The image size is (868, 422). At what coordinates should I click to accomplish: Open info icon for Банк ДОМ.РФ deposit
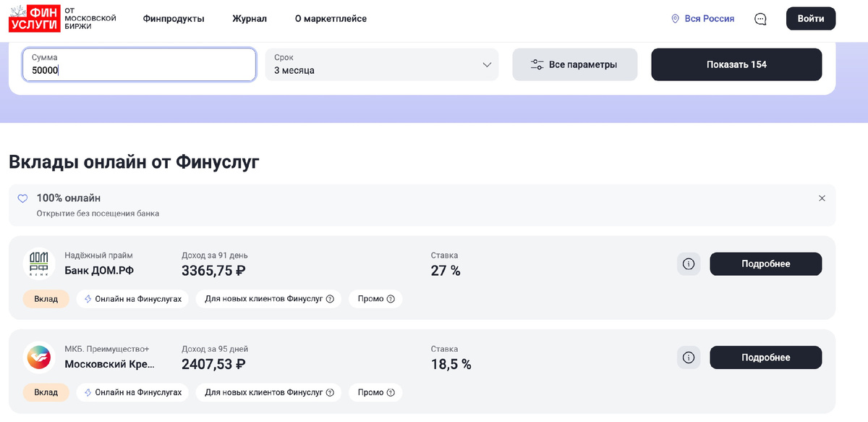(x=689, y=264)
